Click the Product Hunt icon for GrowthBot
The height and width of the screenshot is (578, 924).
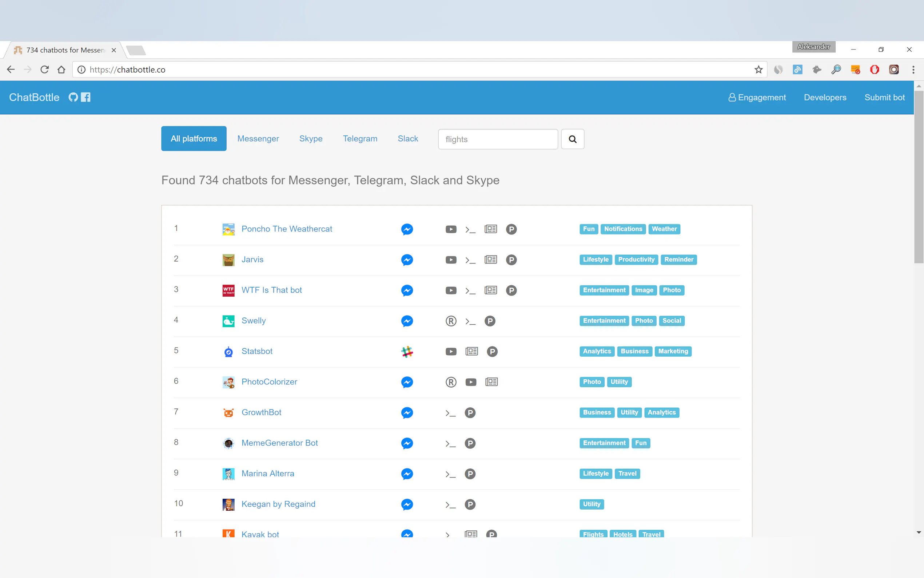coord(470,413)
